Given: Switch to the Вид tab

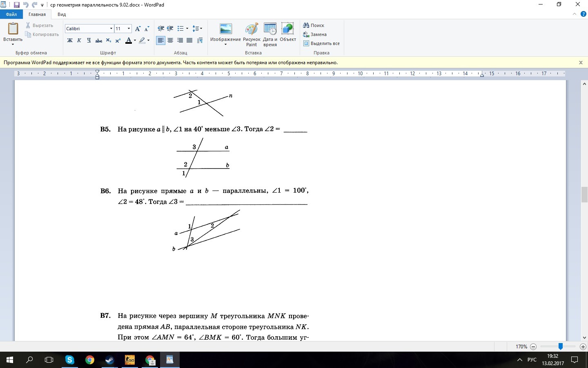Looking at the screenshot, I should coord(62,14).
